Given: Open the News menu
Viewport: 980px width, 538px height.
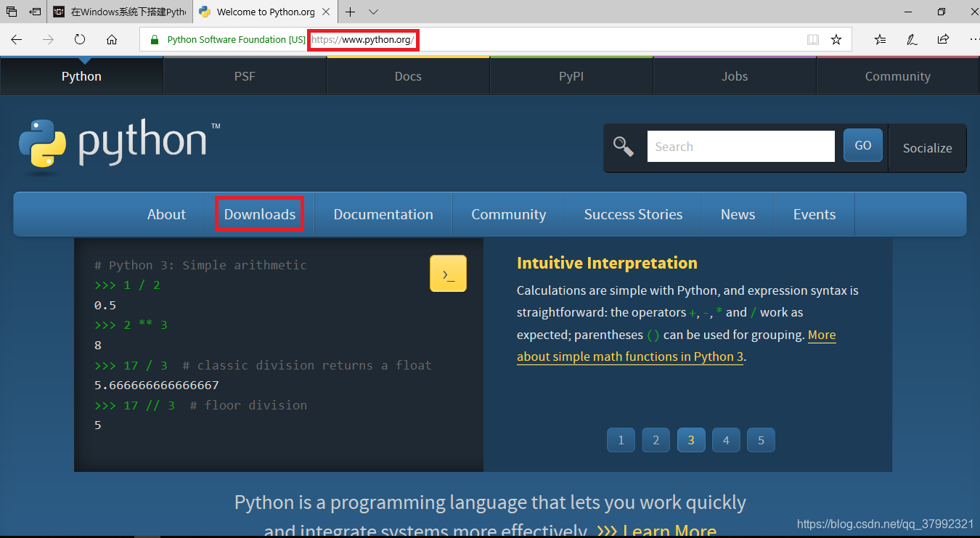Looking at the screenshot, I should click(x=738, y=214).
